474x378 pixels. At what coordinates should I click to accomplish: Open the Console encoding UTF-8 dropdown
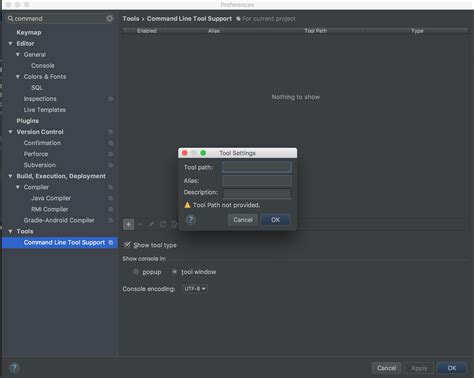click(195, 289)
